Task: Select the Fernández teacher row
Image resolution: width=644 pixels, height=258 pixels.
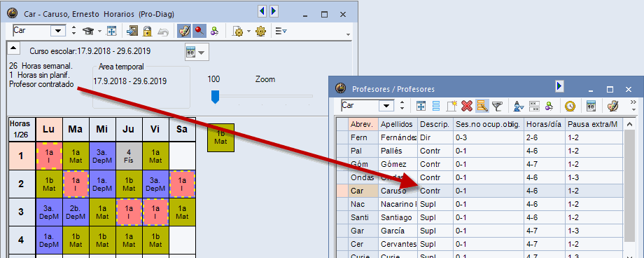Action: click(479, 138)
